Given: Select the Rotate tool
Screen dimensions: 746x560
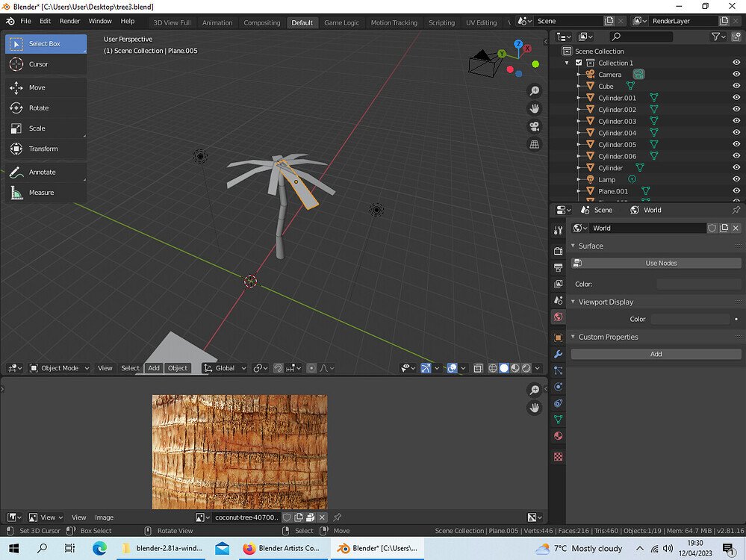Looking at the screenshot, I should click(x=46, y=108).
